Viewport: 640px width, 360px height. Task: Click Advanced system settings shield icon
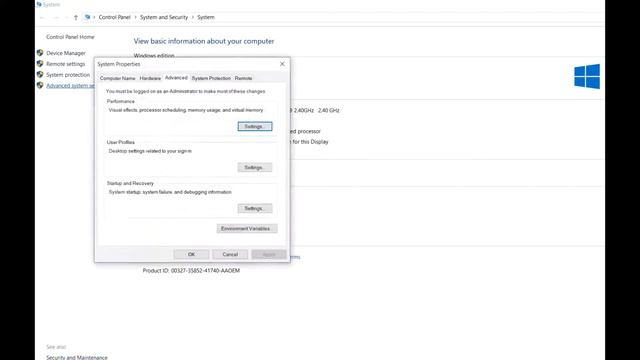tap(40, 85)
